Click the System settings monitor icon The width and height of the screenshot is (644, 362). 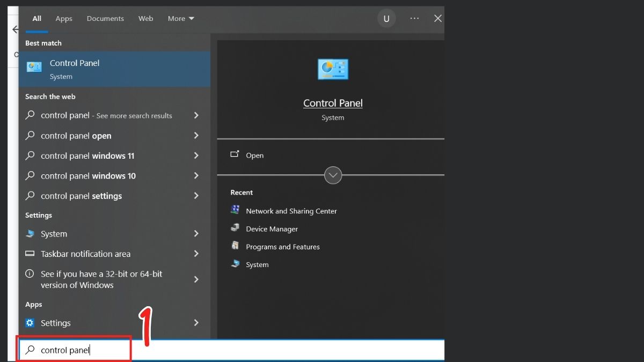pos(30,234)
